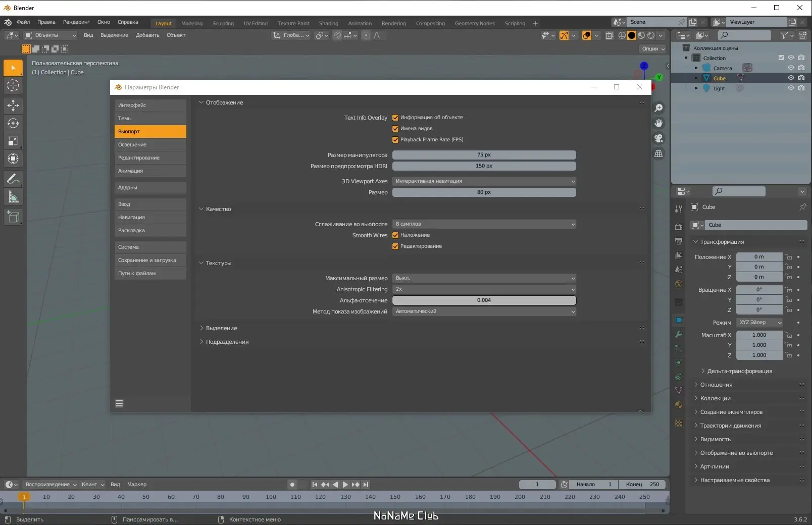This screenshot has height=525, width=812.
Task: Click the Blender logo menu icon
Action: pyautogui.click(x=8, y=22)
